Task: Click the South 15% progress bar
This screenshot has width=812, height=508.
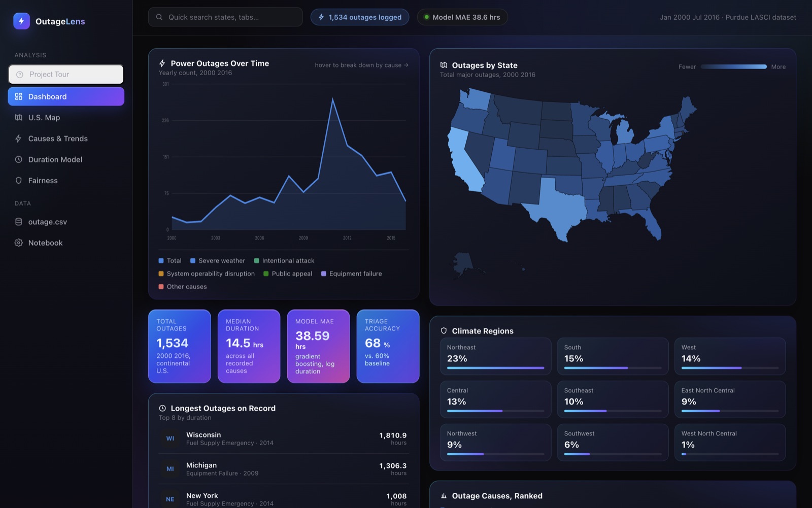Action: click(613, 368)
